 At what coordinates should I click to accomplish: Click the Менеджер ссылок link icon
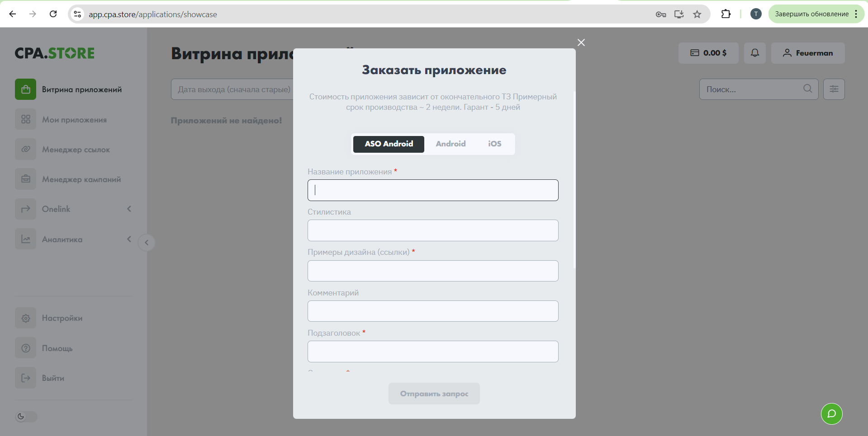click(x=26, y=149)
